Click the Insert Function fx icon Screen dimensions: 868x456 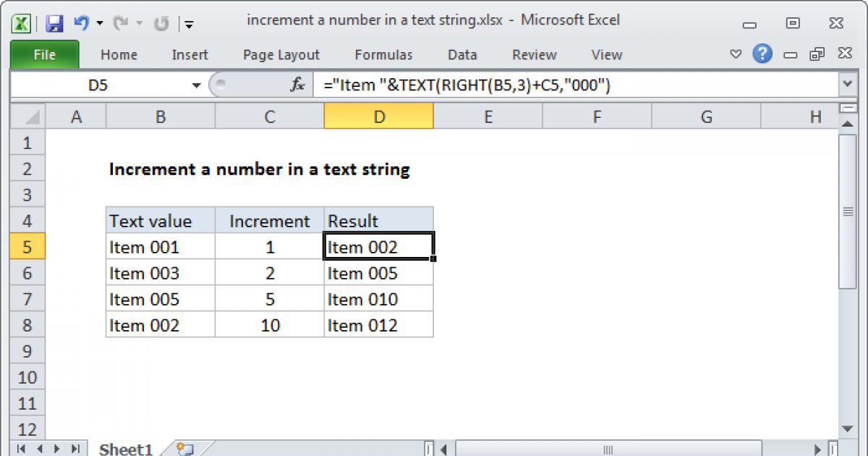pos(297,86)
